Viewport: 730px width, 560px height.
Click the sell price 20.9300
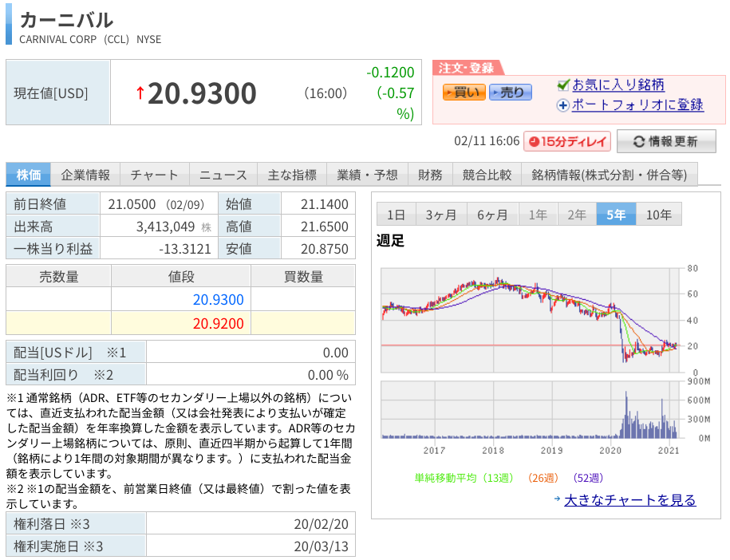[x=219, y=299]
